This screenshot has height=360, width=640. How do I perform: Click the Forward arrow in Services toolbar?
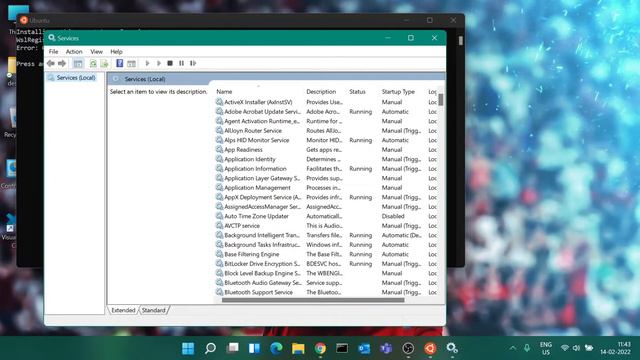coord(62,63)
